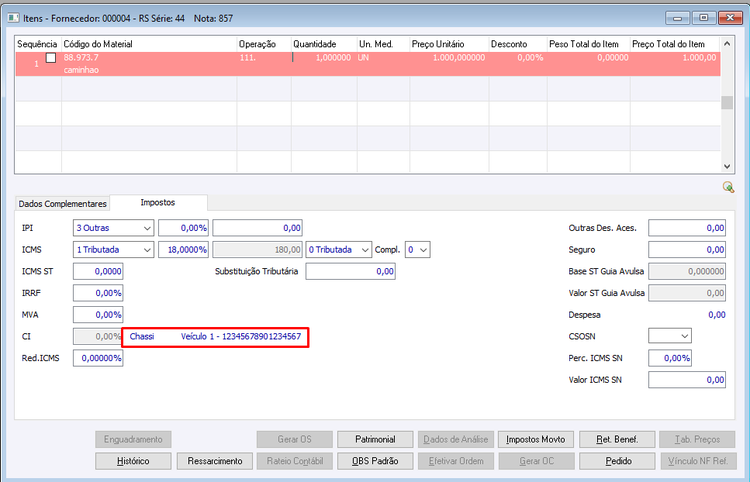Click the ICMS 18,0000% field
This screenshot has width=750, height=482.
pos(184,250)
